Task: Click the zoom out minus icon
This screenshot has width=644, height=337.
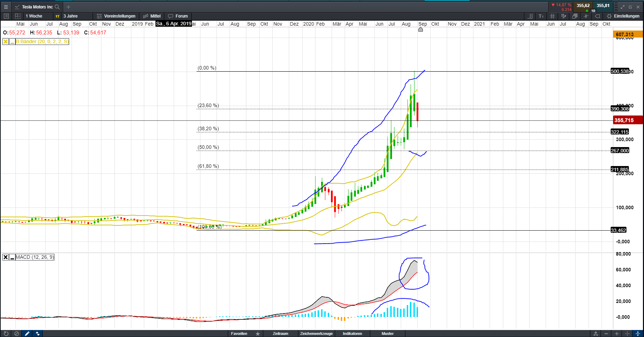Action: point(606,333)
